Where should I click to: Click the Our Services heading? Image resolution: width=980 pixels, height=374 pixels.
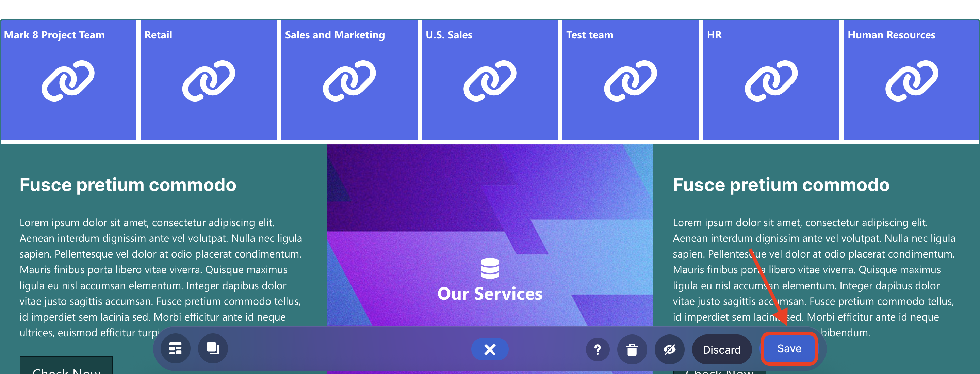pos(490,294)
